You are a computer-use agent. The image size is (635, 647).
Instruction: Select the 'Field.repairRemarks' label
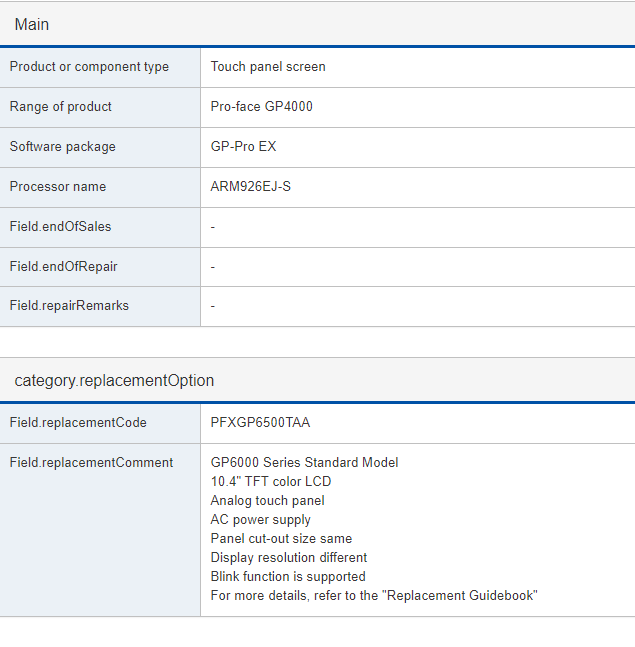69,306
